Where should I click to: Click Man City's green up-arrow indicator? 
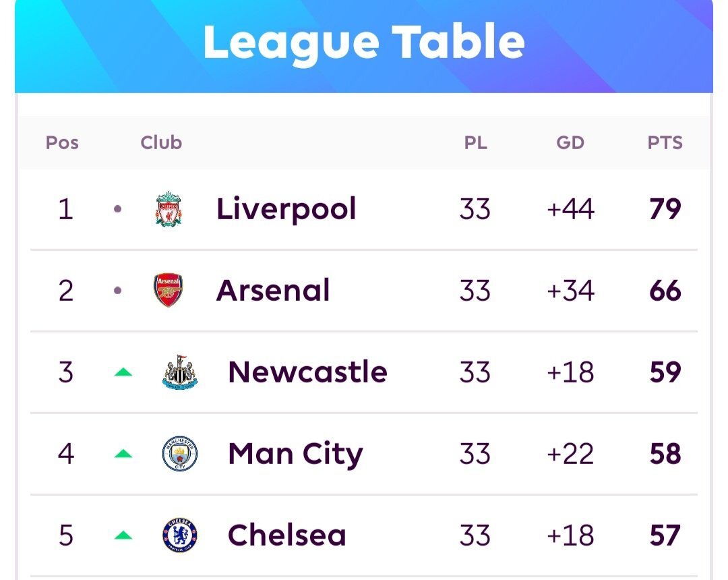(x=123, y=454)
